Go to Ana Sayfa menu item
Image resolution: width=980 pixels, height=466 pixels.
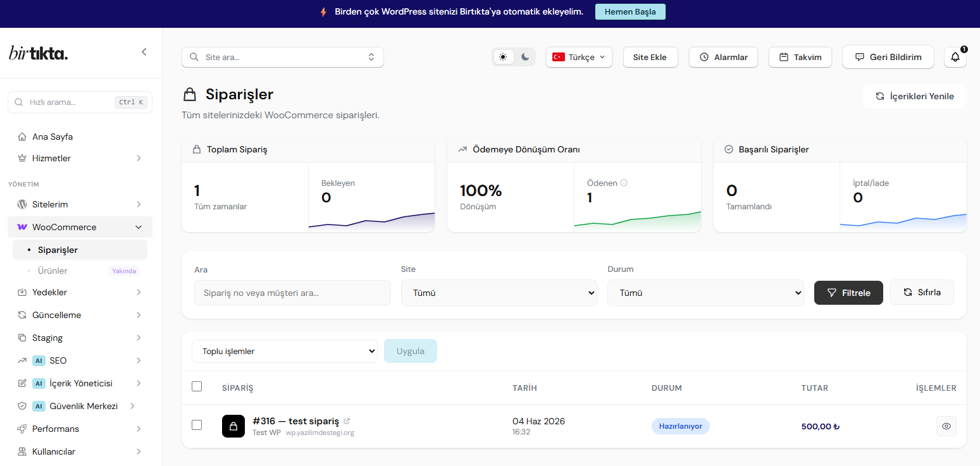tap(80, 137)
